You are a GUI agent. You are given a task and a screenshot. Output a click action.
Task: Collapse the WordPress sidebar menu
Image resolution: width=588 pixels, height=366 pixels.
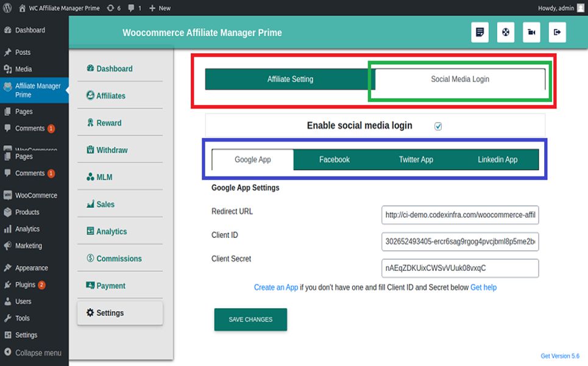tap(33, 353)
